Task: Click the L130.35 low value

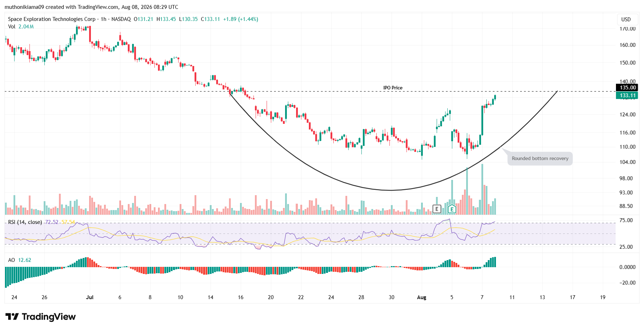Action: 188,19
